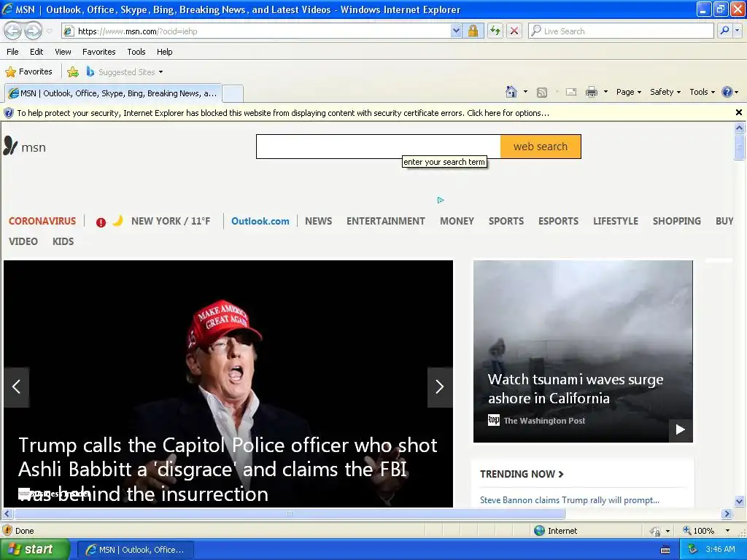Play the tsunami waves video
747x560 pixels.
point(681,429)
